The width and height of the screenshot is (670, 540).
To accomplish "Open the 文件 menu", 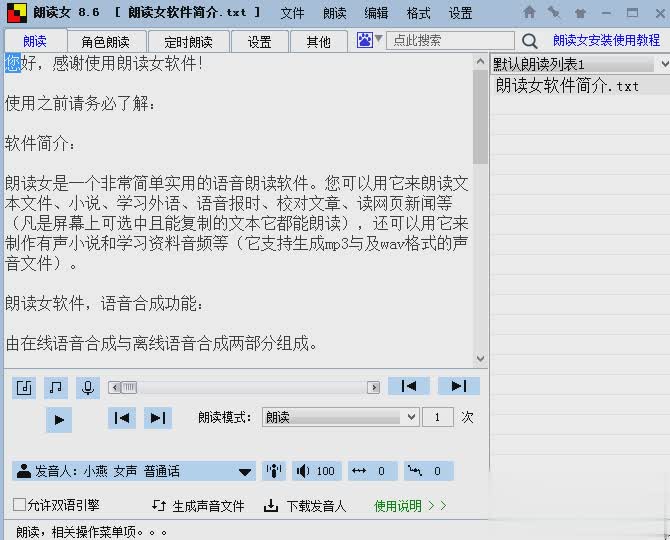I will [292, 13].
